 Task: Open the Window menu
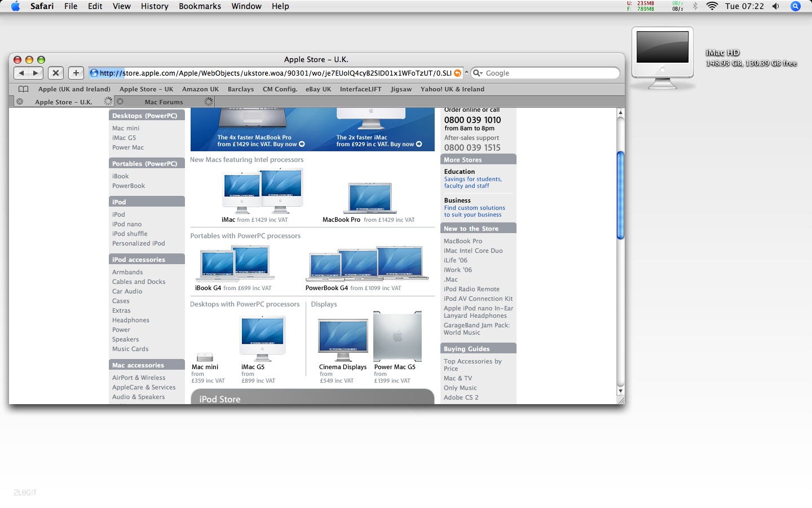[246, 6]
